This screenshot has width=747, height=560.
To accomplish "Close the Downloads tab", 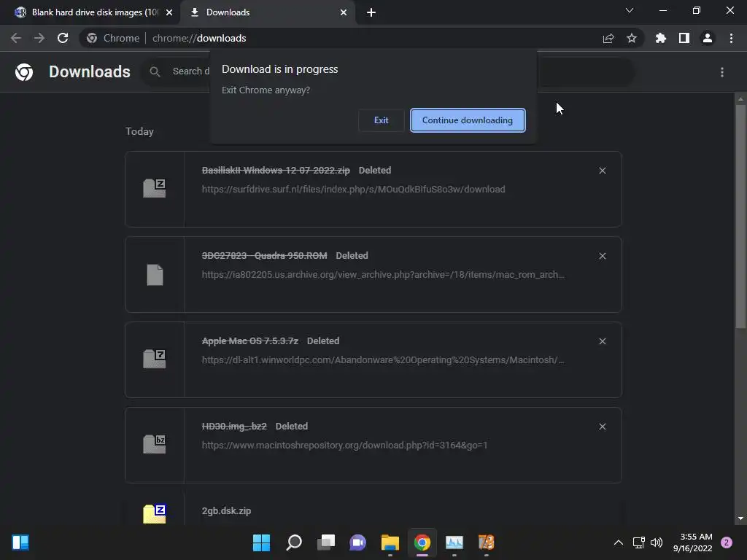I will click(x=344, y=12).
